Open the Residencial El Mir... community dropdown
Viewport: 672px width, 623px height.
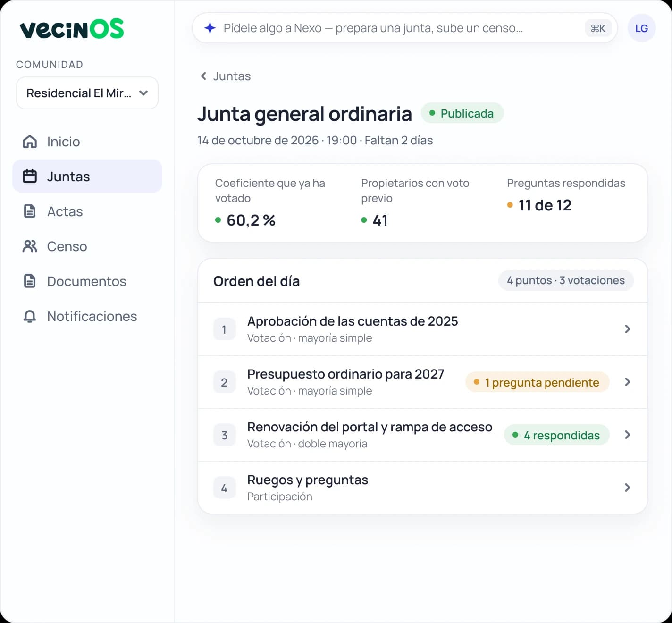pyautogui.click(x=87, y=93)
